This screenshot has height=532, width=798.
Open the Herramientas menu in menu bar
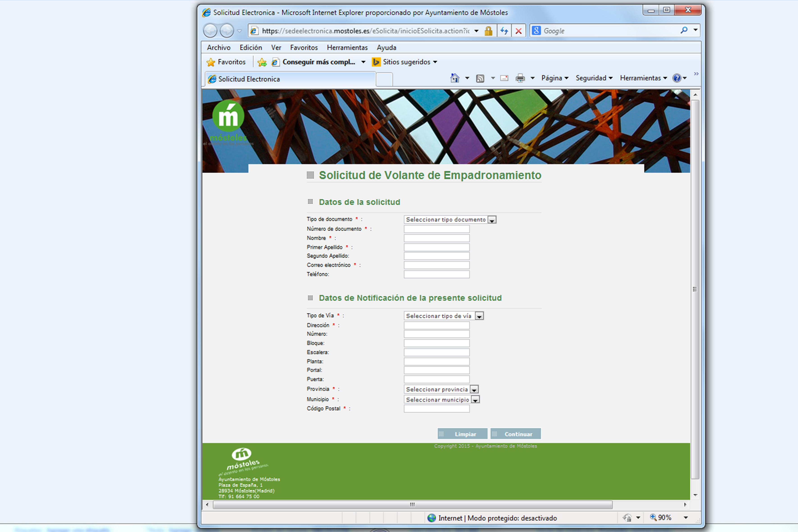[347, 48]
